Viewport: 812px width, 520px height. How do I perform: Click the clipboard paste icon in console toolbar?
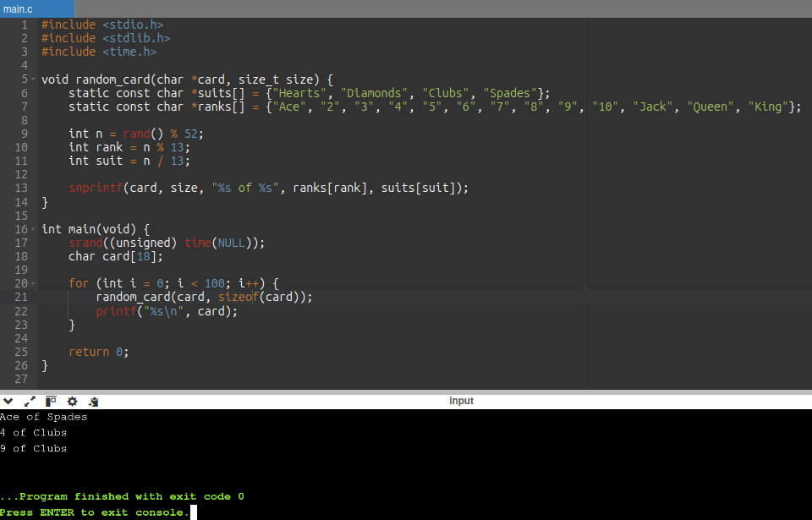click(x=94, y=401)
